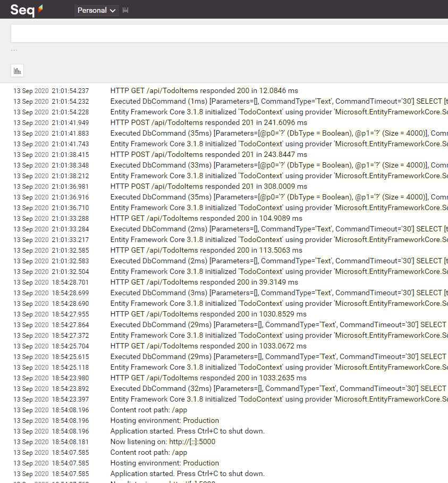The image size is (448, 483).
Task: Click the GET event responded in 113.5063 ms
Action: tap(206, 251)
